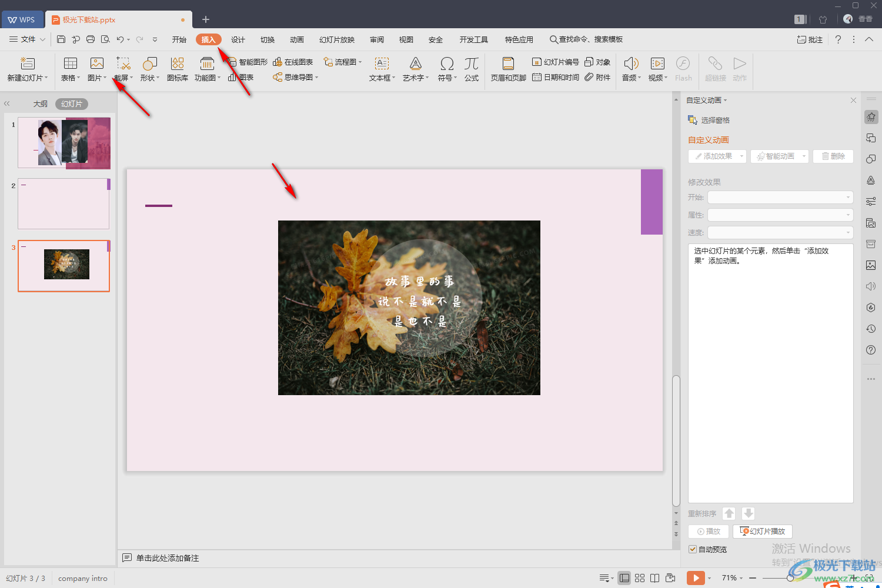Click the Symbol (符号) omega icon
Screen dimensions: 882x588
[447, 64]
